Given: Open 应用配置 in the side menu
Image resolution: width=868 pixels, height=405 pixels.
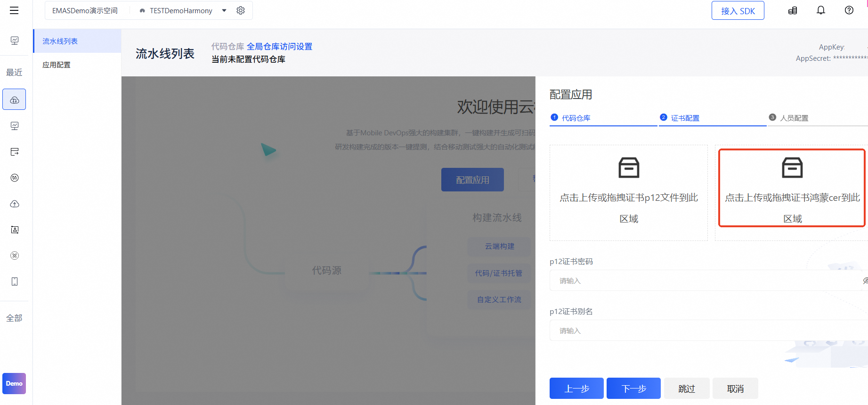Looking at the screenshot, I should (x=77, y=65).
